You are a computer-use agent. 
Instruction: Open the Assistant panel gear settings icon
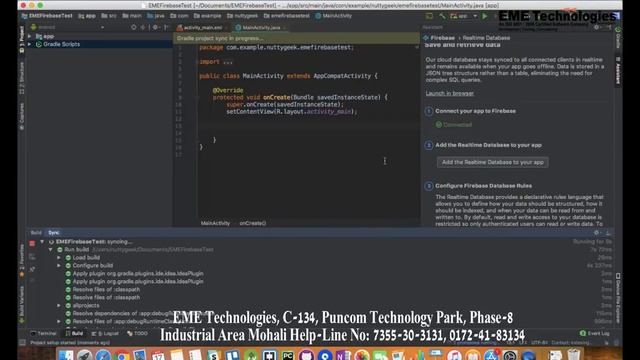pos(596,27)
